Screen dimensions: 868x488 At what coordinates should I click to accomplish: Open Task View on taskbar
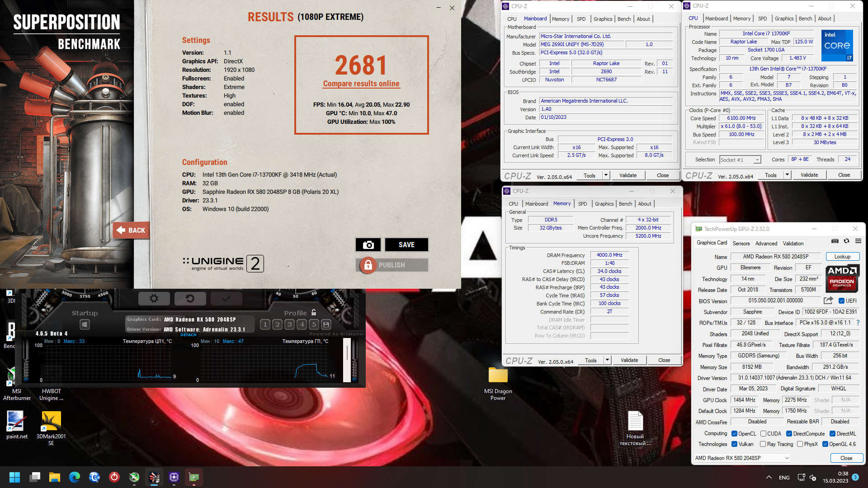[x=35, y=477]
